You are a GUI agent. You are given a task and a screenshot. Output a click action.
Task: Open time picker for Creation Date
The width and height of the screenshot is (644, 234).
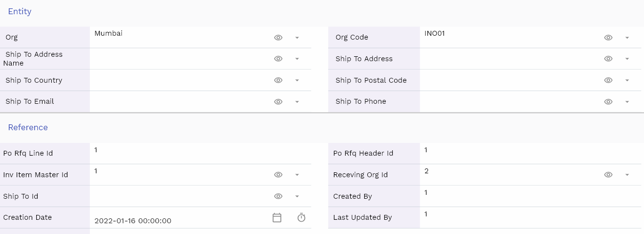pyautogui.click(x=301, y=218)
